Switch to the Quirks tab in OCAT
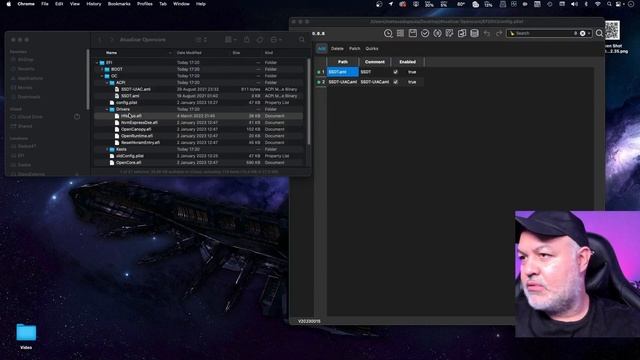This screenshot has height=360, width=640. [371, 49]
